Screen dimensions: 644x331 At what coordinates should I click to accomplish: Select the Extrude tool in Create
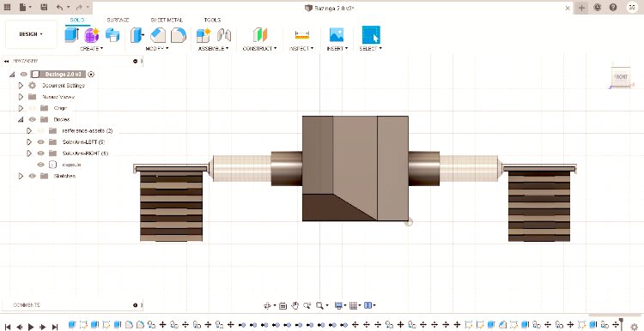(x=72, y=35)
